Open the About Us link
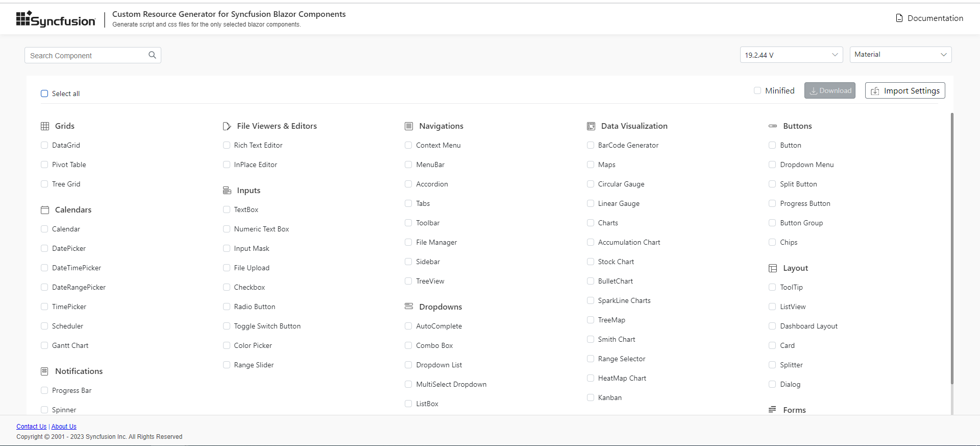The image size is (980, 446). (x=64, y=427)
